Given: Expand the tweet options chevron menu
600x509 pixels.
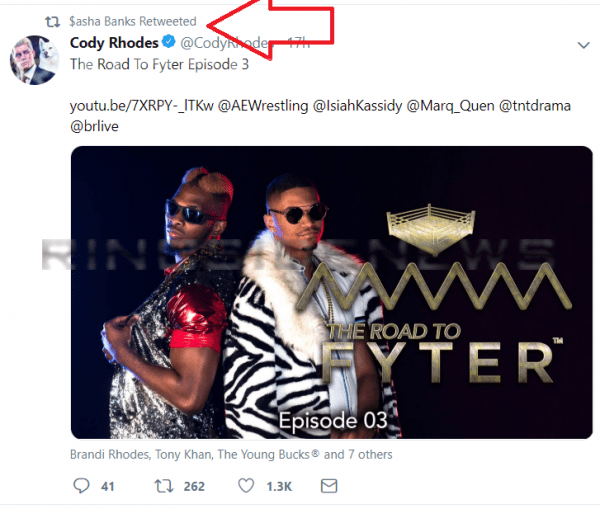Looking at the screenshot, I should tap(583, 45).
